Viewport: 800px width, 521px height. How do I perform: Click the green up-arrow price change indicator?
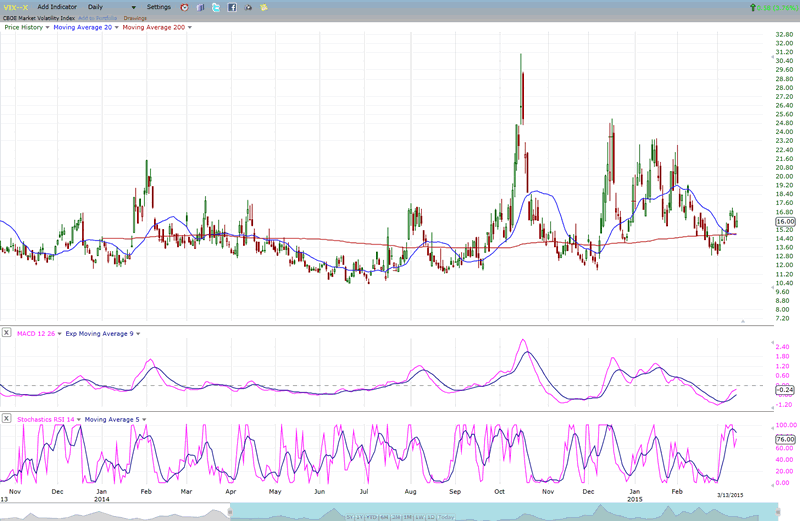pyautogui.click(x=752, y=7)
